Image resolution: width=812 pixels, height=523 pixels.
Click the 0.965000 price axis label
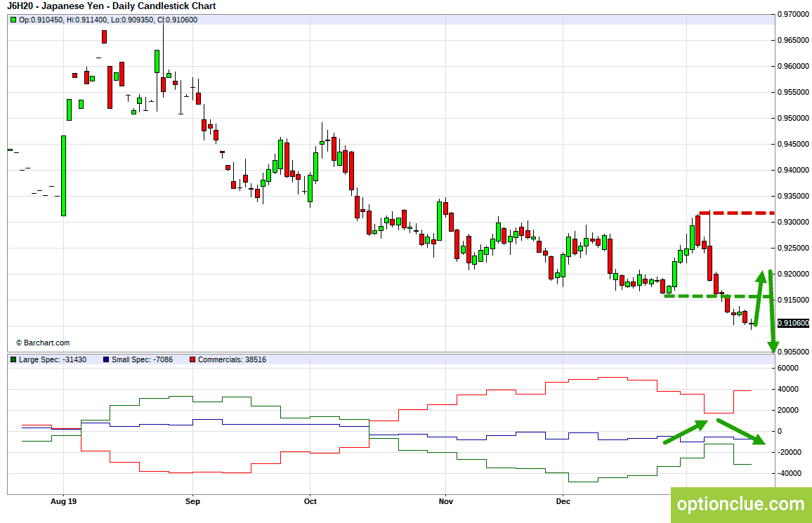tap(793, 40)
